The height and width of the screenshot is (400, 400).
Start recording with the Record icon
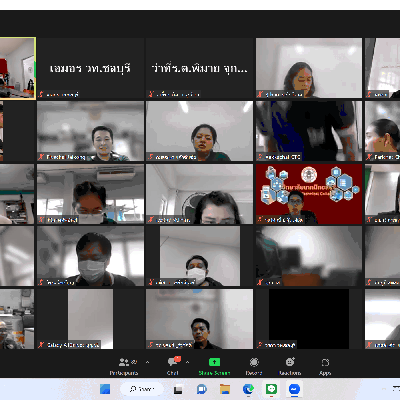tap(254, 366)
